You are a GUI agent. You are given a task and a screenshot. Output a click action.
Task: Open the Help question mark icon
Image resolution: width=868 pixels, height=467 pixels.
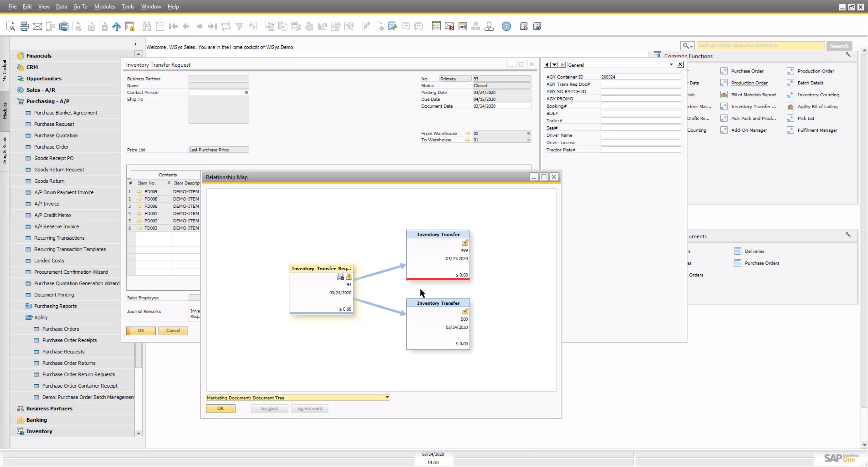(x=506, y=26)
